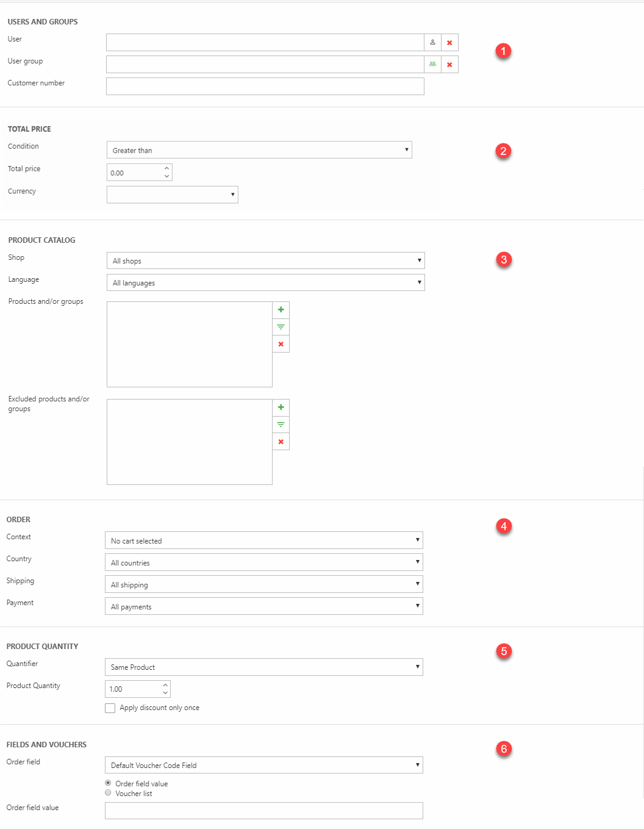
Task: Add item to Products and/or groups list
Action: pyautogui.click(x=281, y=310)
